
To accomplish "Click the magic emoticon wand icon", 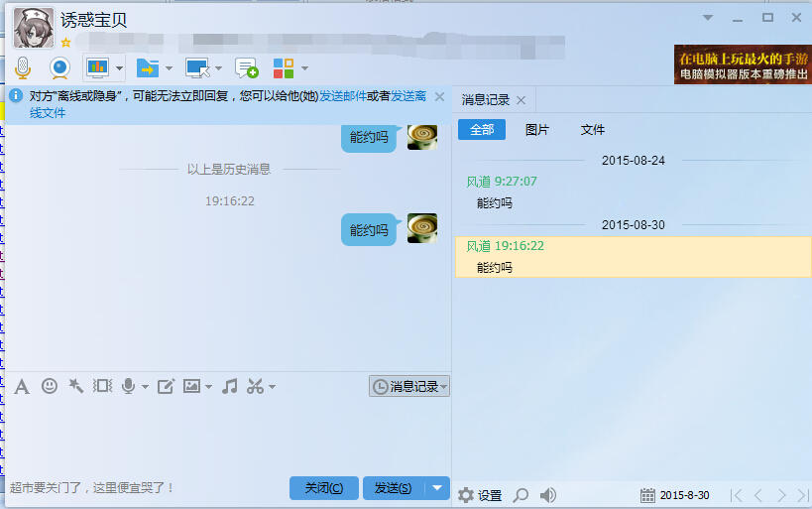I will coord(76,386).
